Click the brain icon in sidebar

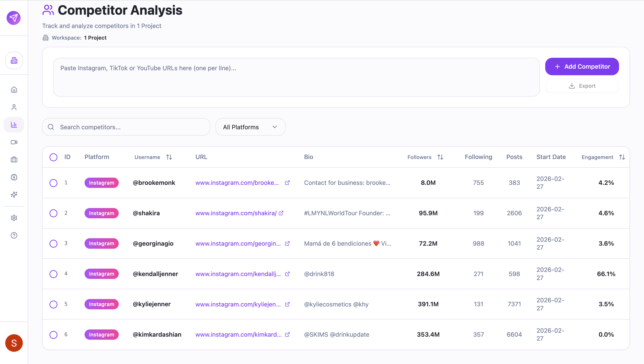click(14, 177)
